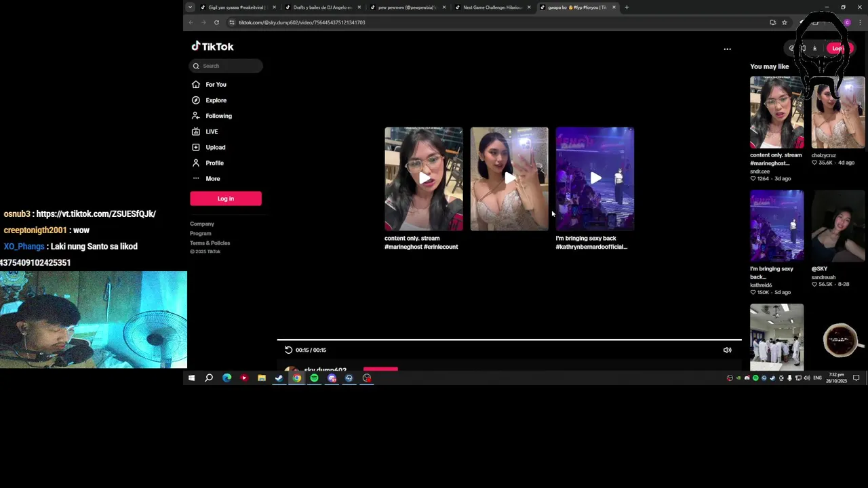Screen dimensions: 868x488
Task: Click the red Log in sidebar button
Action: (226, 198)
